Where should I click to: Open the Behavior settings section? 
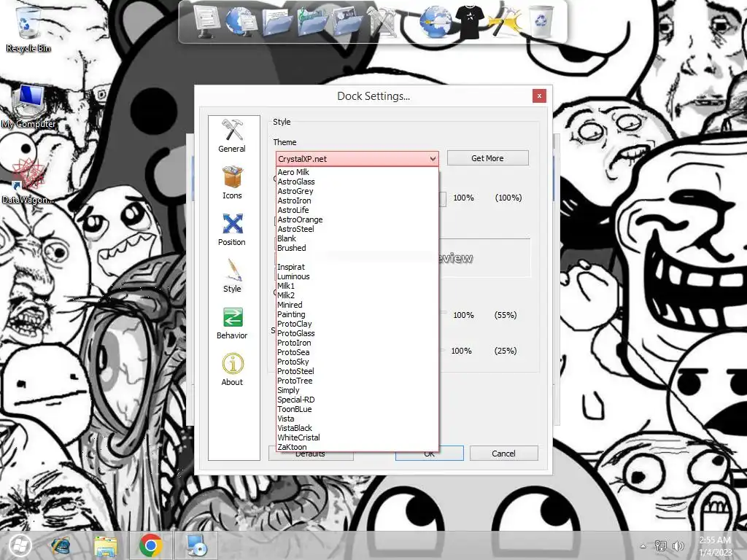point(232,322)
